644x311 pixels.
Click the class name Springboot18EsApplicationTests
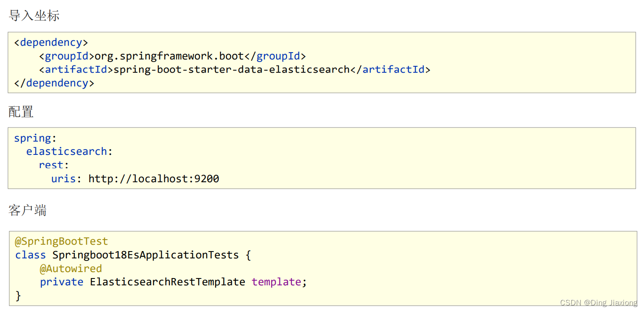coord(145,255)
